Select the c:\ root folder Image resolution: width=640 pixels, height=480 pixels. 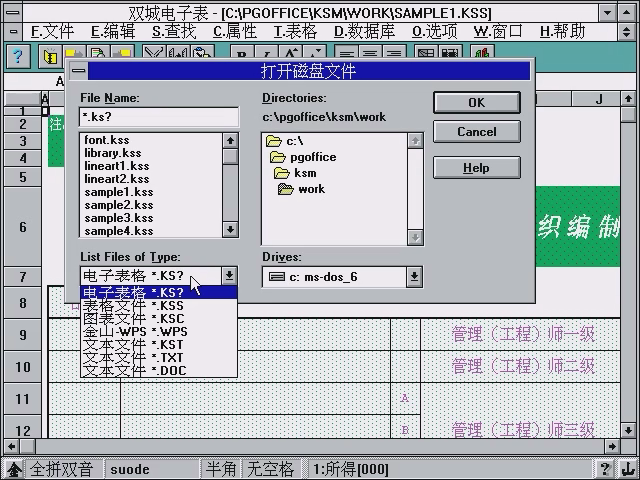(284, 141)
